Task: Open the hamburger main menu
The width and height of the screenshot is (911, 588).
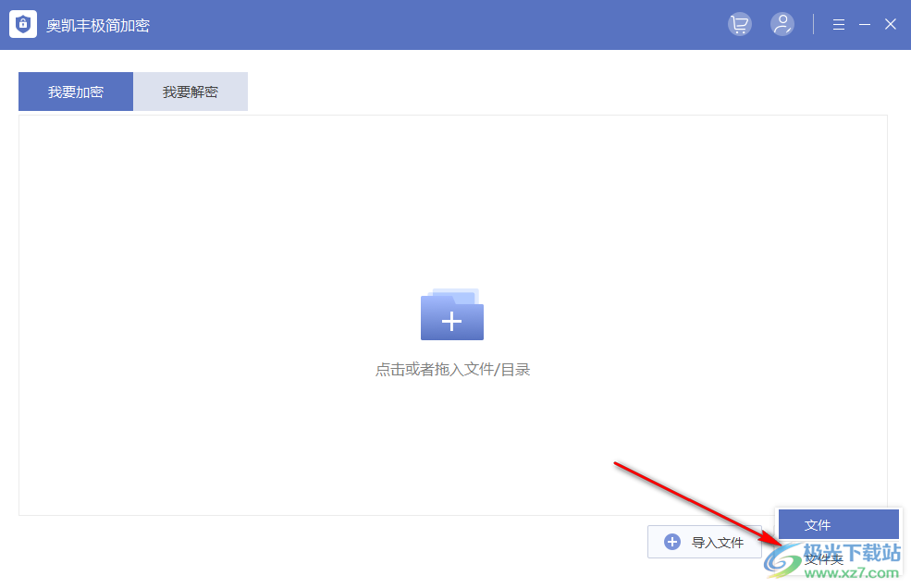Action: tap(838, 24)
